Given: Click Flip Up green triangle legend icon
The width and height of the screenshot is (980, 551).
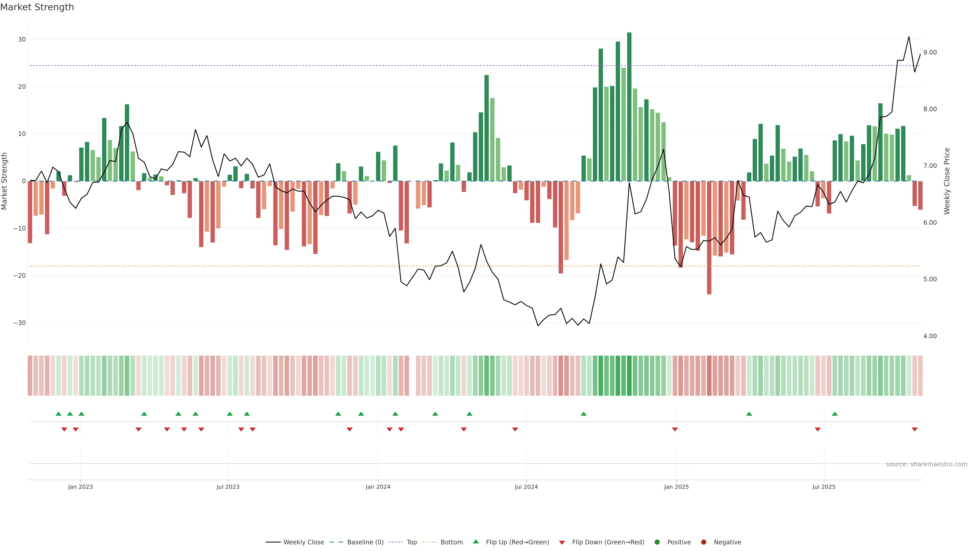Looking at the screenshot, I should pos(475,542).
